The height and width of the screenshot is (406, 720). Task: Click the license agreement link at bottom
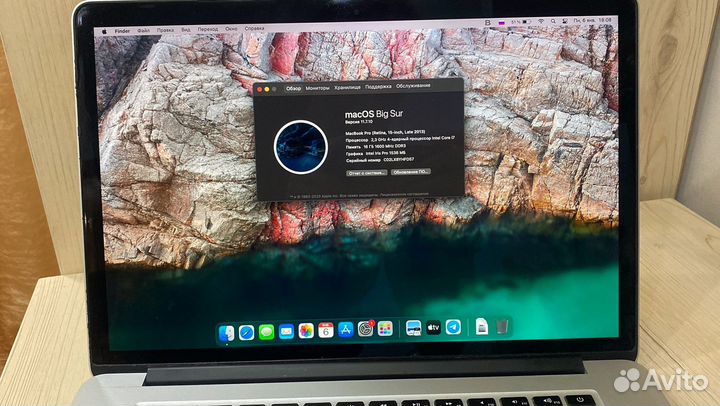click(404, 194)
